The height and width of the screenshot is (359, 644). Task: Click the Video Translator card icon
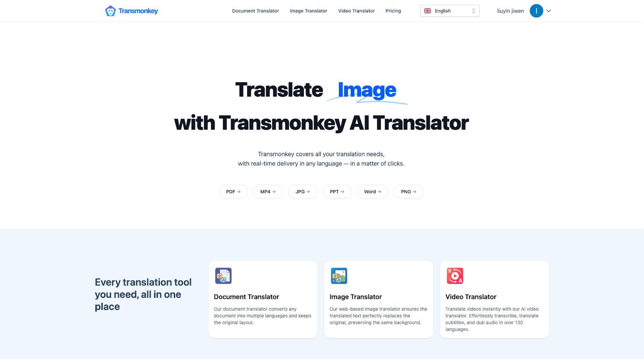(x=455, y=276)
